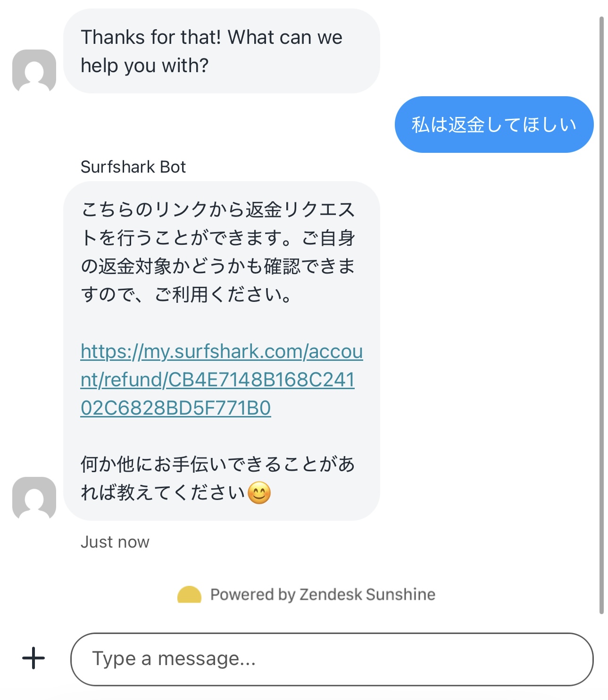608x700 pixels.
Task: Click "Powered by Zendesk Sunshine" text
Action: point(323,594)
